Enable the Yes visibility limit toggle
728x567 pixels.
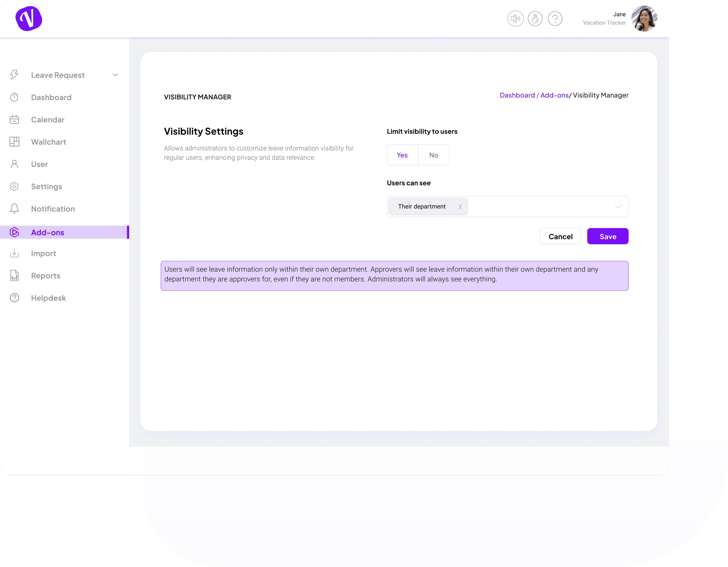click(x=402, y=155)
